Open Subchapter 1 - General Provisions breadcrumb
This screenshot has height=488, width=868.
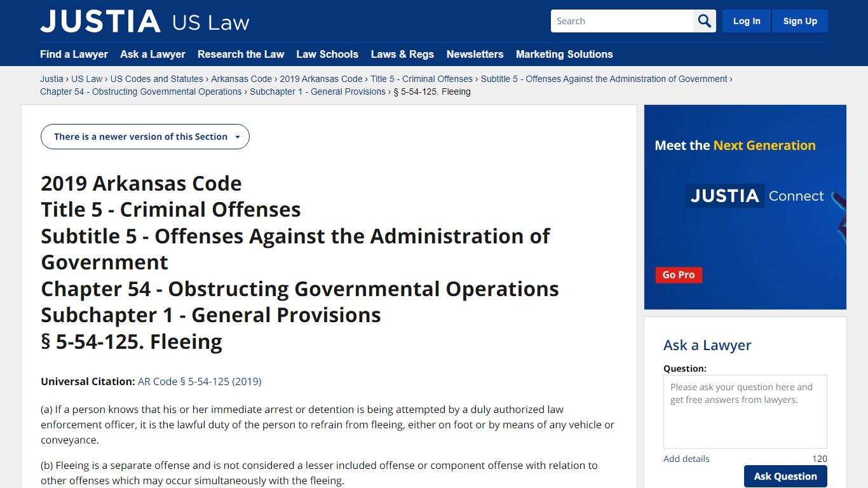click(x=318, y=91)
